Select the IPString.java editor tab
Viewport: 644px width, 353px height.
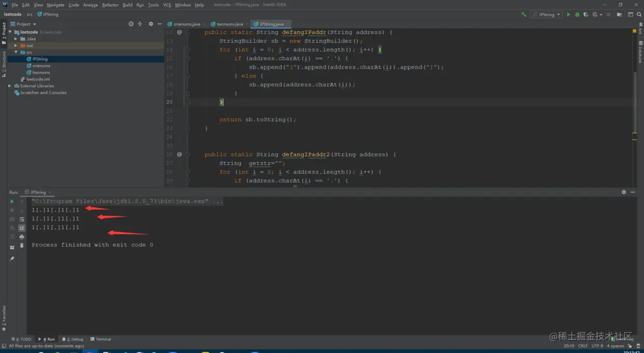pyautogui.click(x=272, y=24)
